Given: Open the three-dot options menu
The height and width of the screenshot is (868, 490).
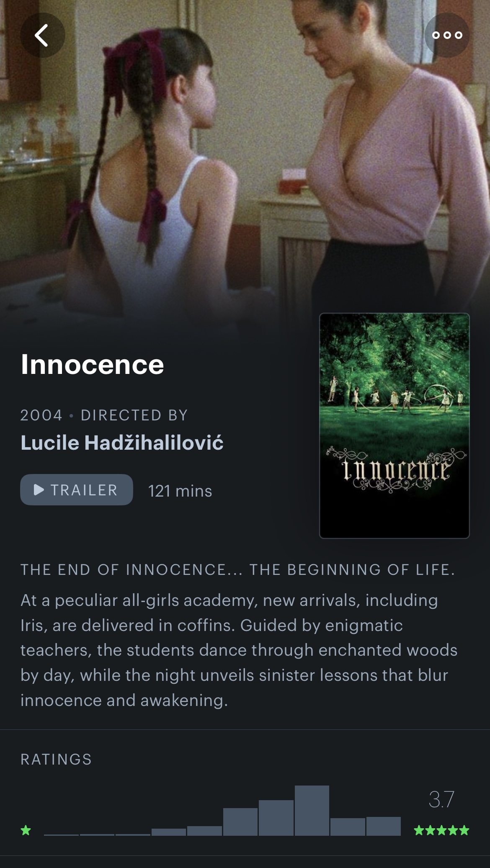Looking at the screenshot, I should point(447,35).
